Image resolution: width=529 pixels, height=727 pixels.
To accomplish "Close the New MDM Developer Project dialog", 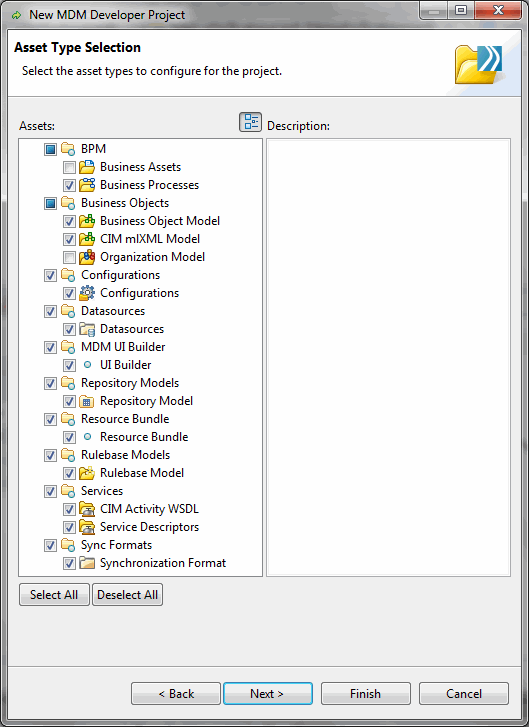I will [x=498, y=10].
